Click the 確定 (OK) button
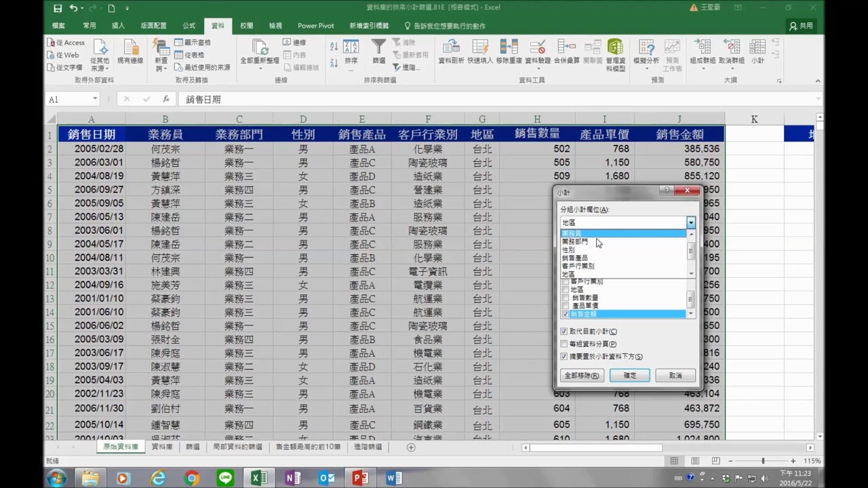This screenshot has width=868, height=488. pos(629,375)
